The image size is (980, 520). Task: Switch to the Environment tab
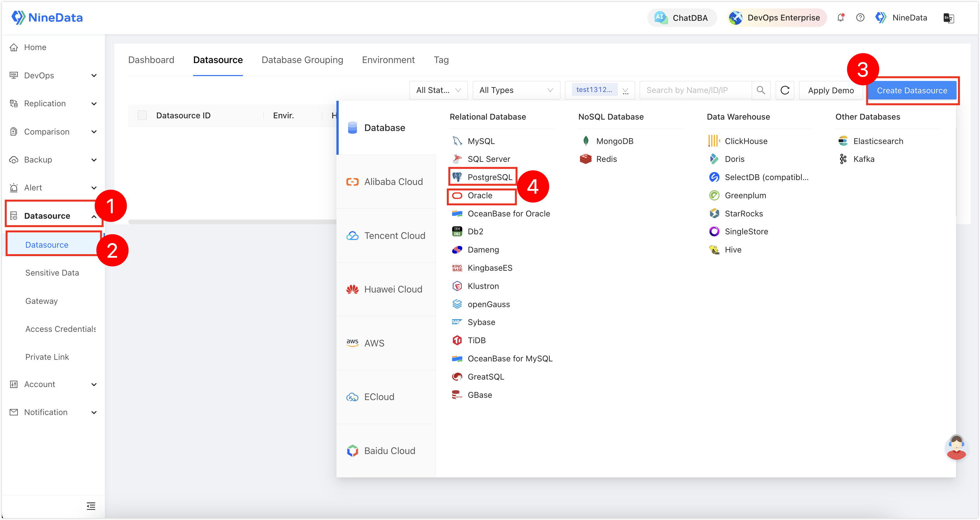(x=388, y=60)
